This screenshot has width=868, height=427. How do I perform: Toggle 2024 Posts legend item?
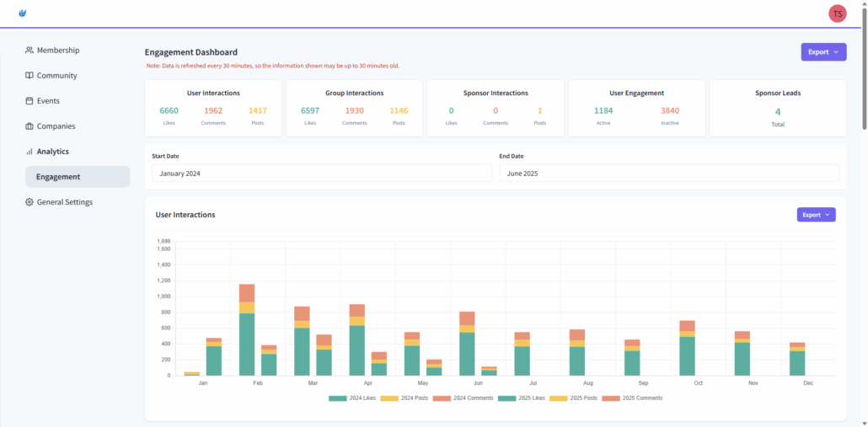(x=408, y=398)
